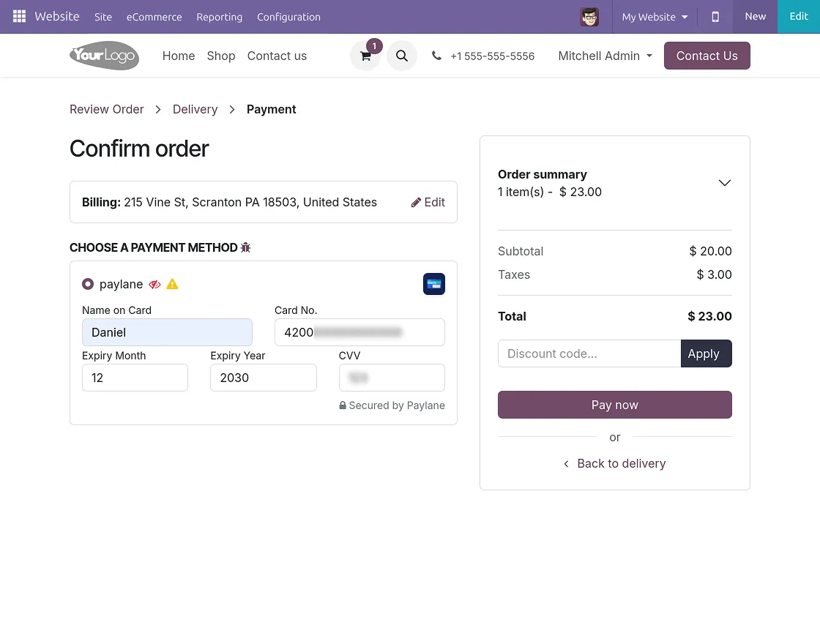Click the Odoo apps grid icon

click(19, 15)
